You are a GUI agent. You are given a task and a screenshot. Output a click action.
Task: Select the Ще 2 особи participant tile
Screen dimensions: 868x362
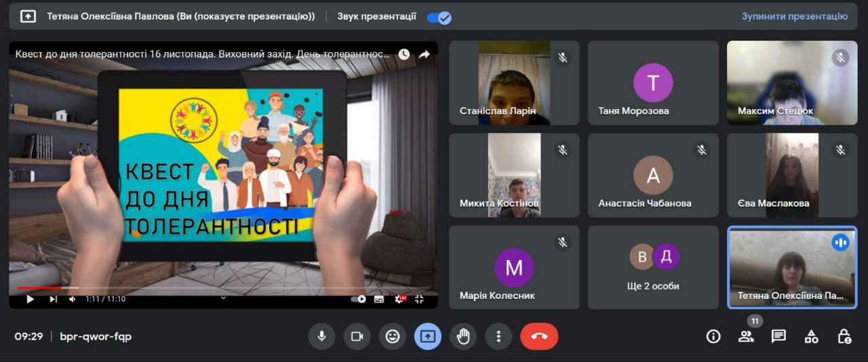point(653,267)
